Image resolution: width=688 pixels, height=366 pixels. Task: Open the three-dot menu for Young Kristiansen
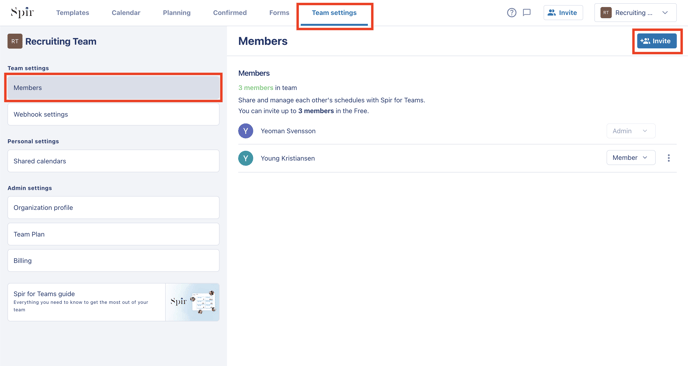669,158
